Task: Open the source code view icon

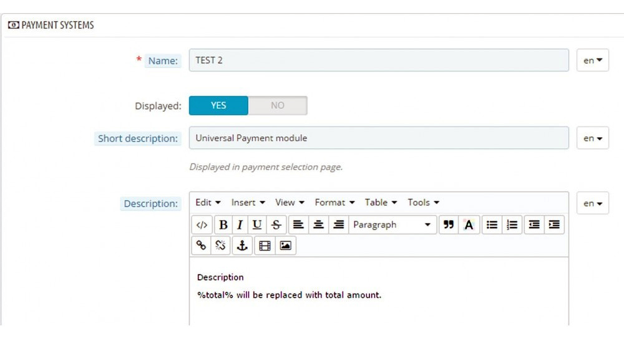Action: click(202, 225)
